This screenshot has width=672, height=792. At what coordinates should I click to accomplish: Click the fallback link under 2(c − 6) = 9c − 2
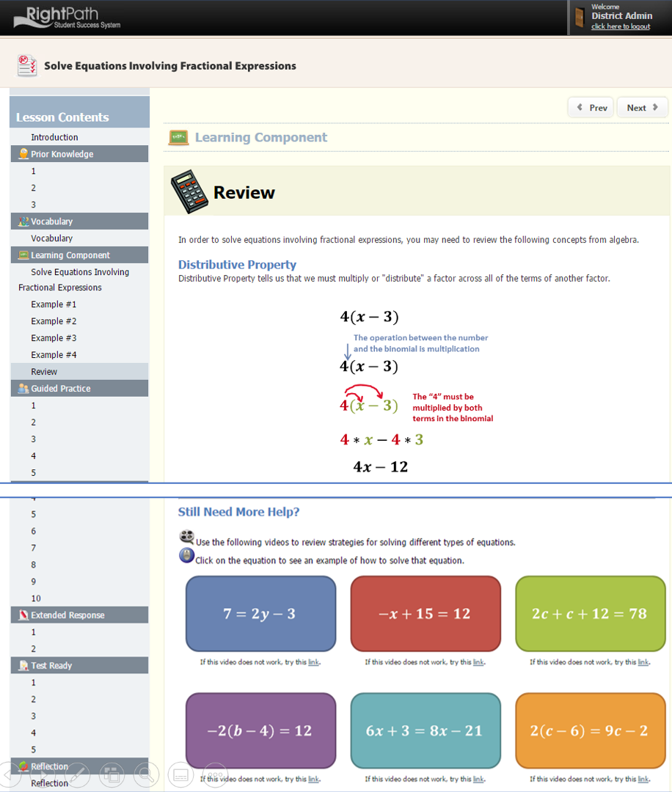[643, 780]
